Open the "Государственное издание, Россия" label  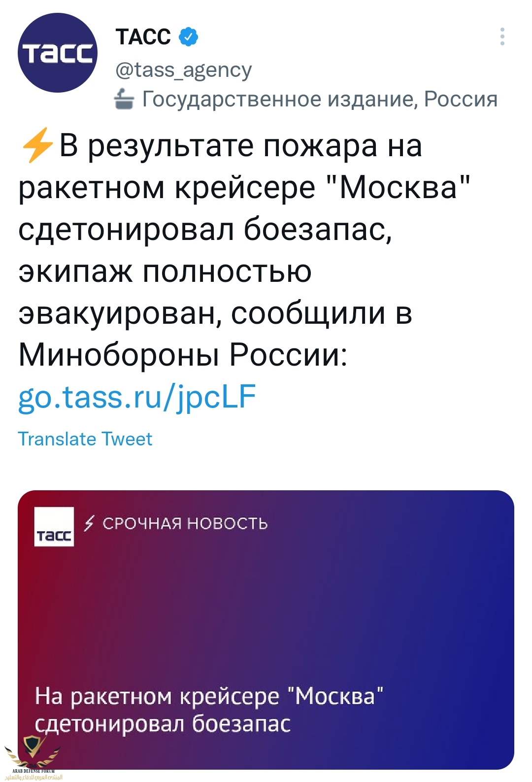click(320, 99)
